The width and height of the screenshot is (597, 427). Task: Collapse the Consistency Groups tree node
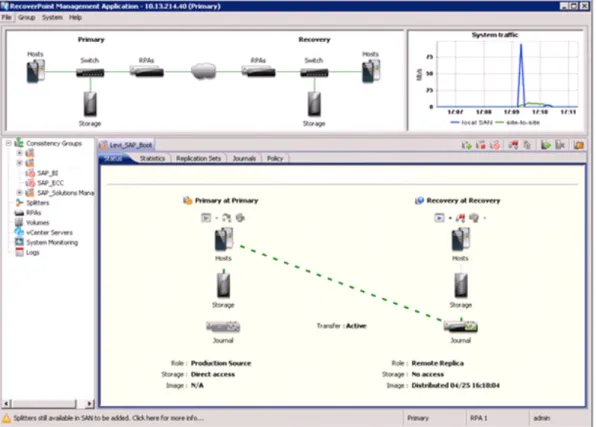[8, 143]
